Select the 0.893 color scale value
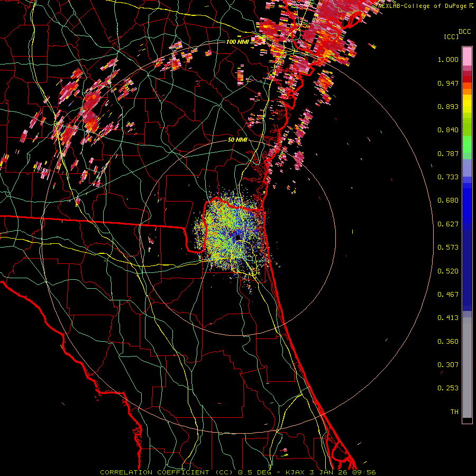Viewport: 476px width, 476px height. click(x=448, y=106)
